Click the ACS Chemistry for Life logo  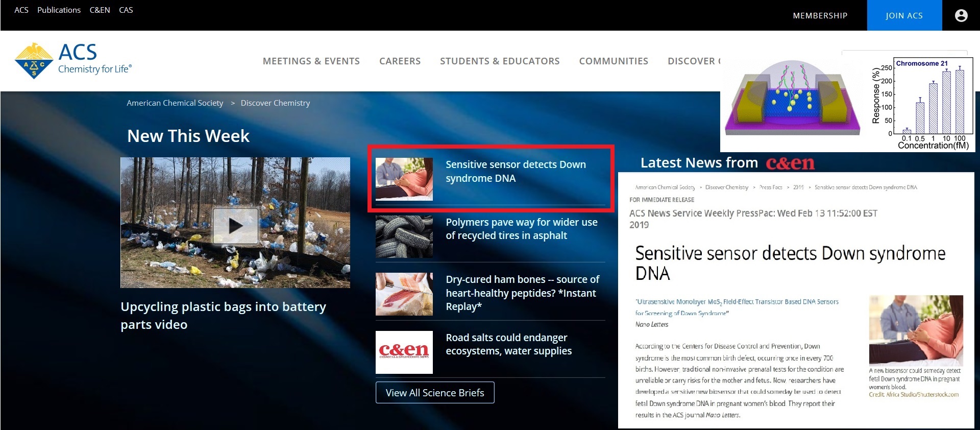pos(73,61)
